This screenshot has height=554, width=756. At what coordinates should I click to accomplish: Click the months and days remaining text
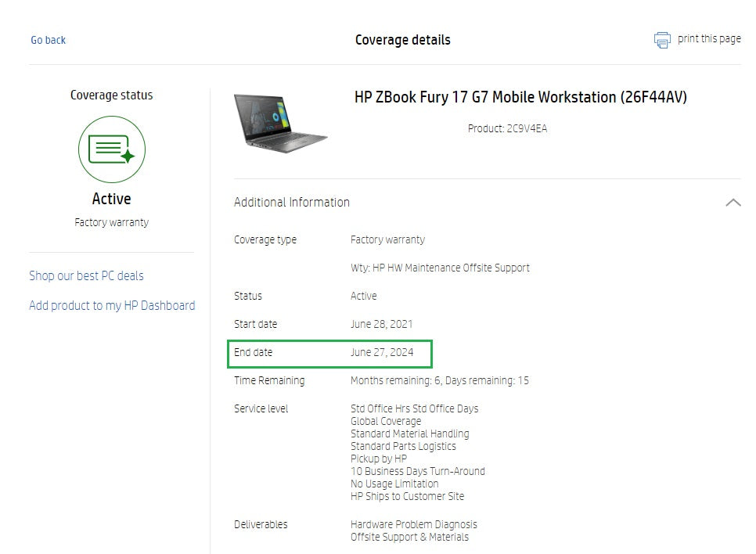pyautogui.click(x=439, y=381)
